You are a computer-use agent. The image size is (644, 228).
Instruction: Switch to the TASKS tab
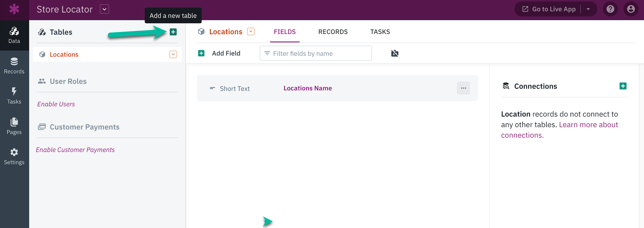380,32
